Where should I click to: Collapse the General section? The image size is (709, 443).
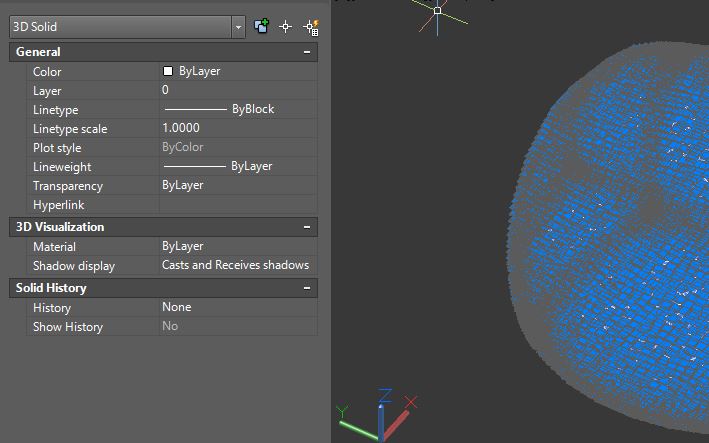tap(307, 52)
